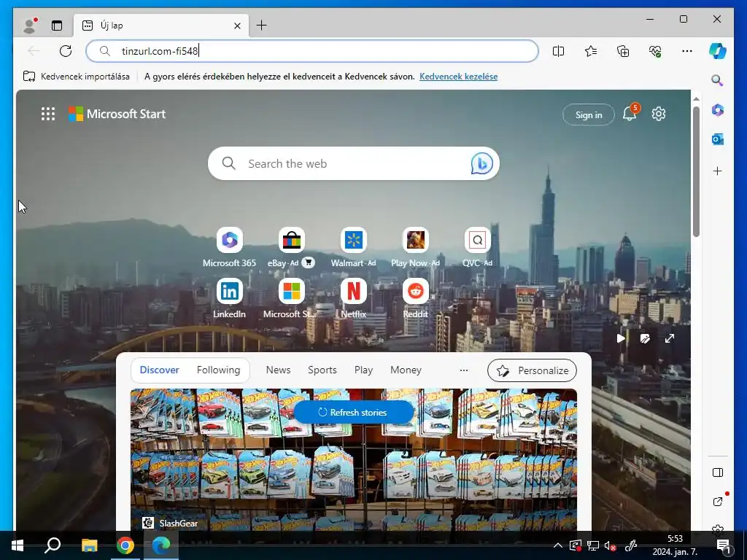Open Copilot sidebar icon
This screenshot has height=560, width=747.
[718, 51]
